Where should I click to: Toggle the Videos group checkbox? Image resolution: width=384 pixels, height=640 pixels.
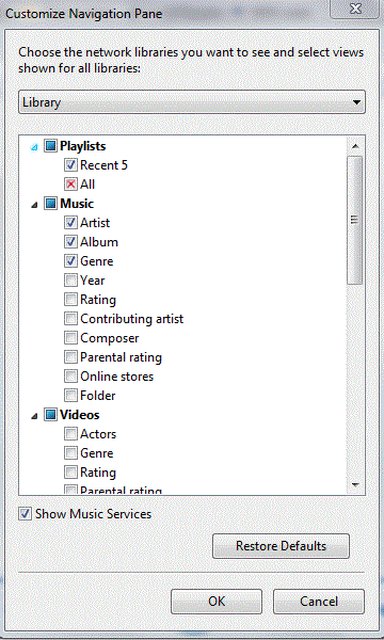(51, 415)
